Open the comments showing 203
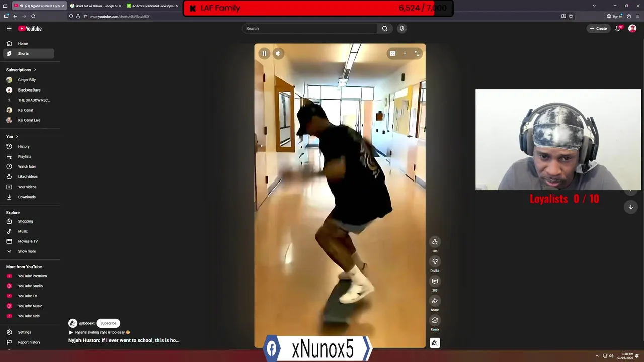Viewport: 644px width, 362px height. [x=435, y=281]
